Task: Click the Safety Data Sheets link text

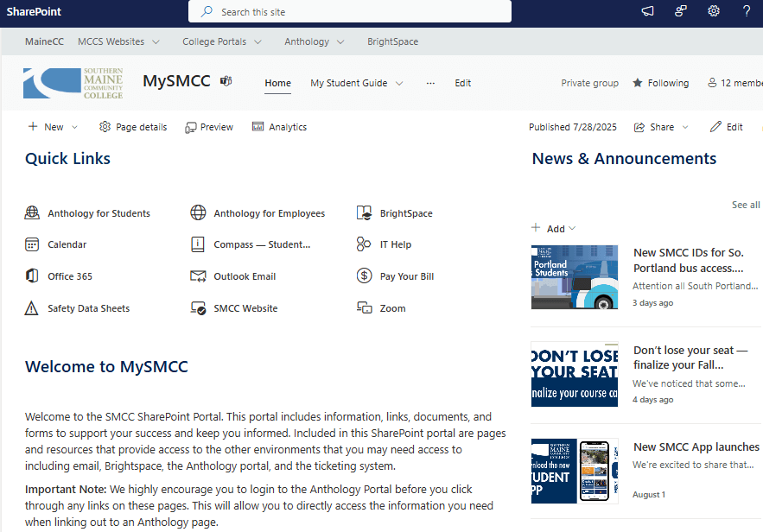Action: point(88,308)
